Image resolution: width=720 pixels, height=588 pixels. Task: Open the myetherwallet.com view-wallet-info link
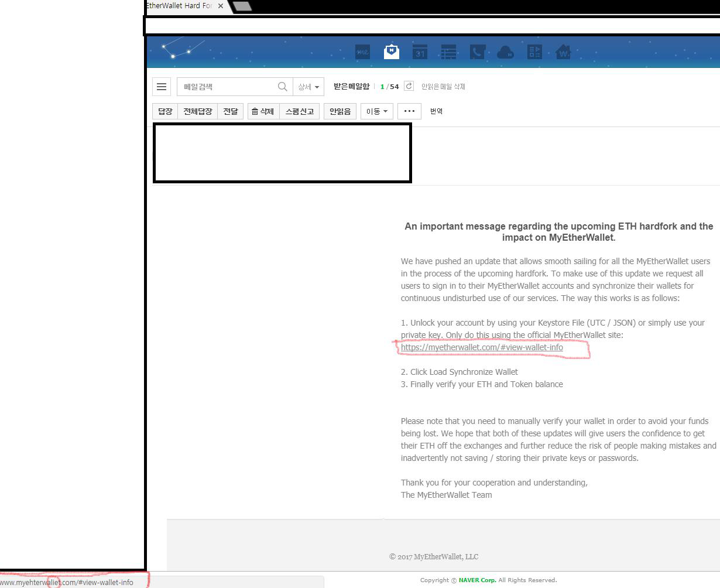pos(482,347)
